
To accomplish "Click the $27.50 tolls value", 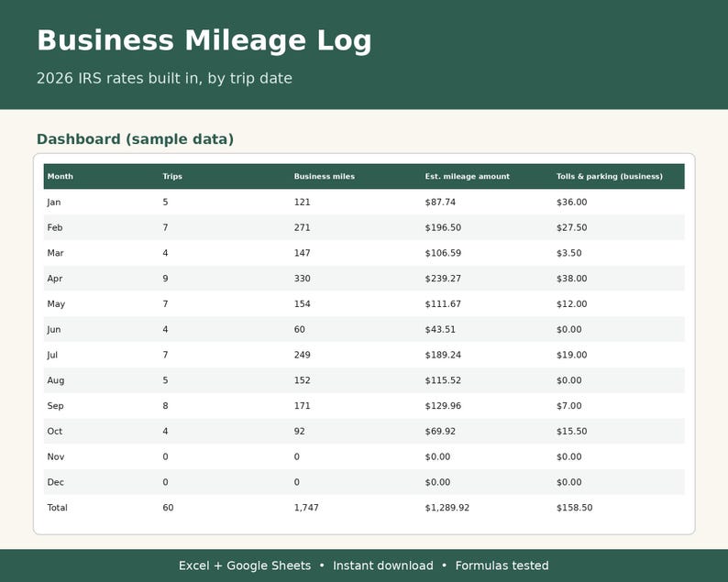I will coord(571,227).
